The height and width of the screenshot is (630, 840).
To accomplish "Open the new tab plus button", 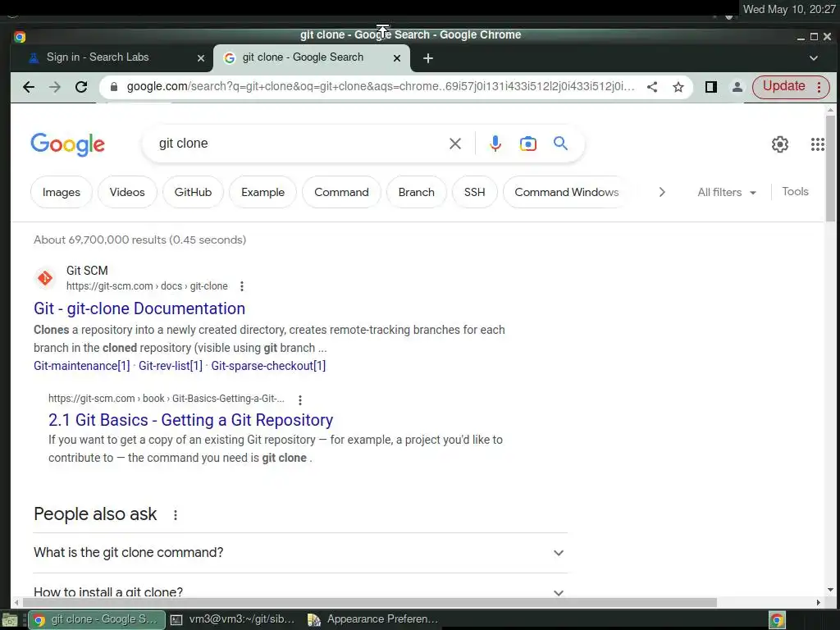I will (427, 58).
